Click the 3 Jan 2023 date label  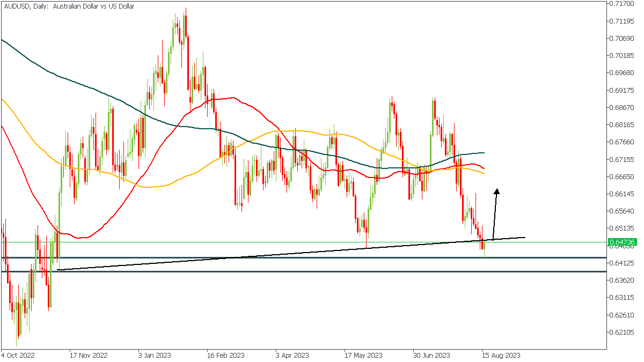point(154,355)
